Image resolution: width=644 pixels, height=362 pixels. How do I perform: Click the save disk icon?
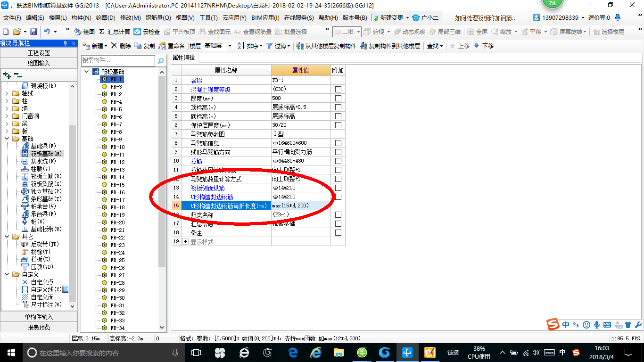(x=33, y=32)
